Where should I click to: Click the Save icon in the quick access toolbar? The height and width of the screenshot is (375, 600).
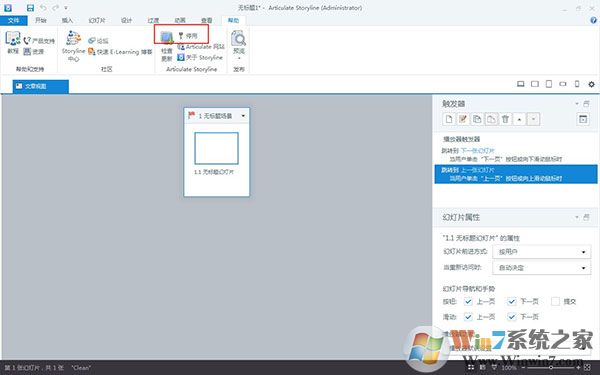pos(30,8)
